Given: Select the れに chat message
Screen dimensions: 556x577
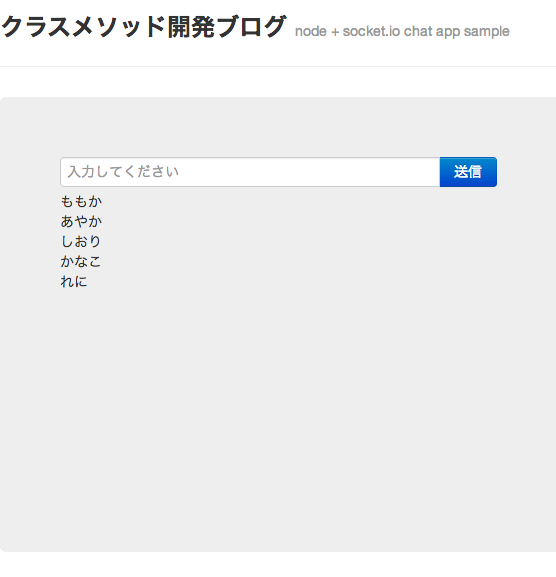Looking at the screenshot, I should coord(74,282).
